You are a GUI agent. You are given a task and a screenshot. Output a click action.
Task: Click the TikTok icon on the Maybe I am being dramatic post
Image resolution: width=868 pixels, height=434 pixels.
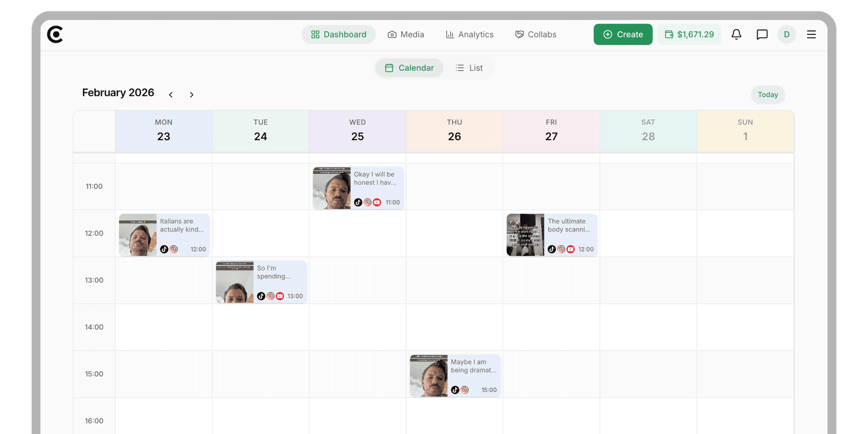coord(455,390)
